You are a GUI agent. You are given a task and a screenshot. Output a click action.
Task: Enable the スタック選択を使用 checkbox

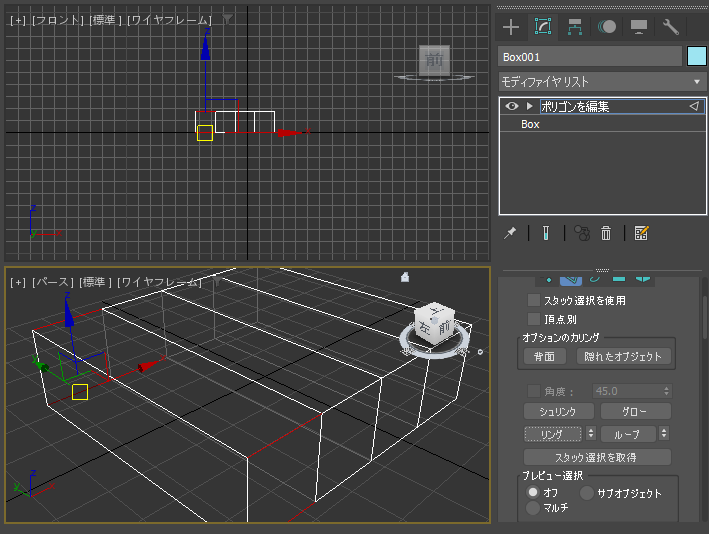(534, 300)
